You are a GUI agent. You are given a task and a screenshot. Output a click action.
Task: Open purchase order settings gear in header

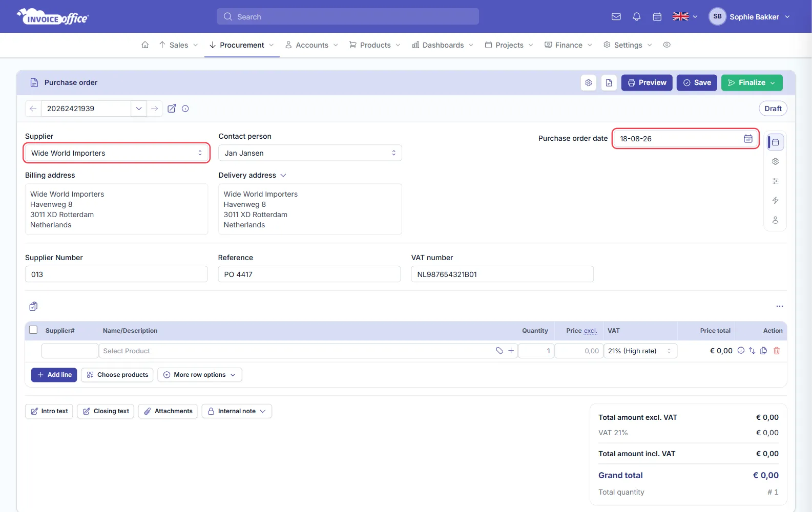point(589,83)
